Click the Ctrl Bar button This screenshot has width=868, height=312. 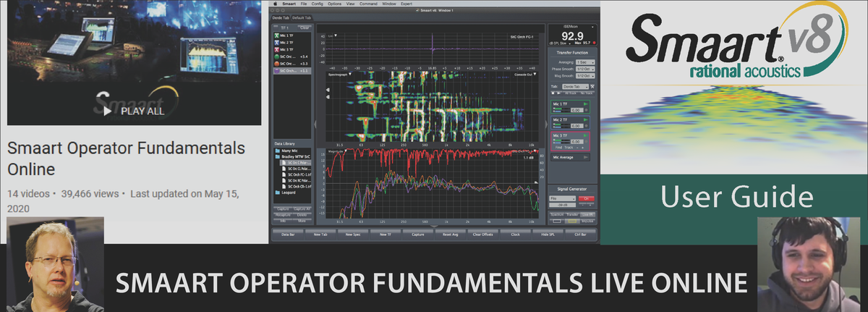pyautogui.click(x=581, y=235)
